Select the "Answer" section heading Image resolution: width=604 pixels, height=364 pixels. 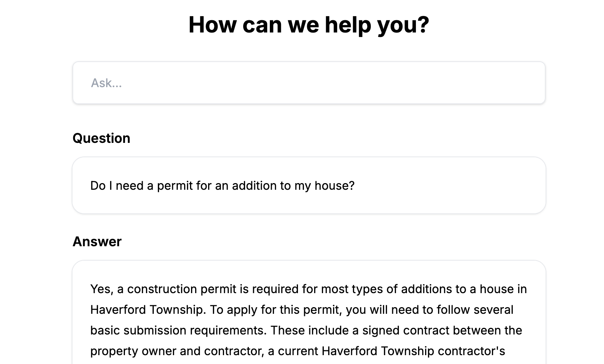(97, 241)
